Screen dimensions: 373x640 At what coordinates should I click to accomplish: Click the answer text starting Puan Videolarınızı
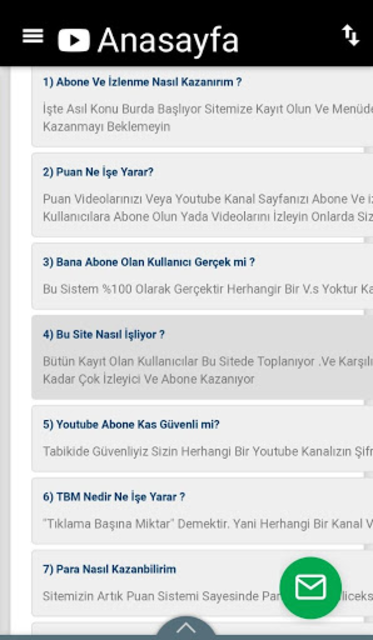(x=208, y=208)
